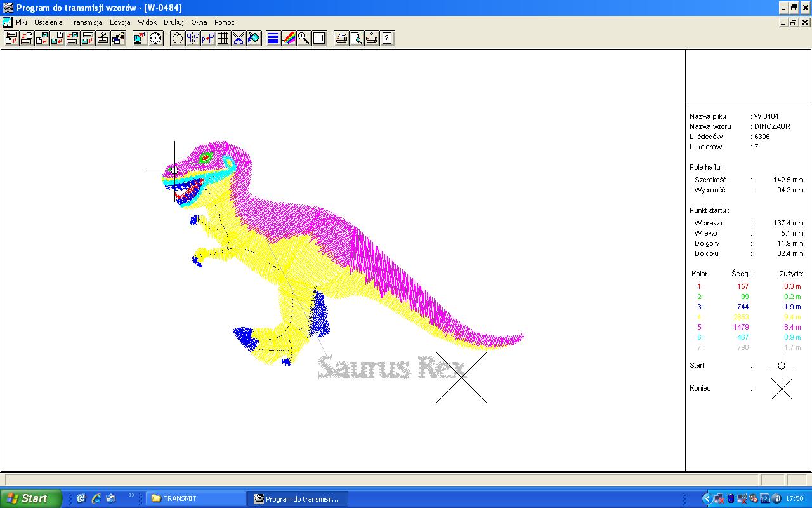Click blue color 3 row with 744 stitches
812x508 pixels.
(x=750, y=307)
